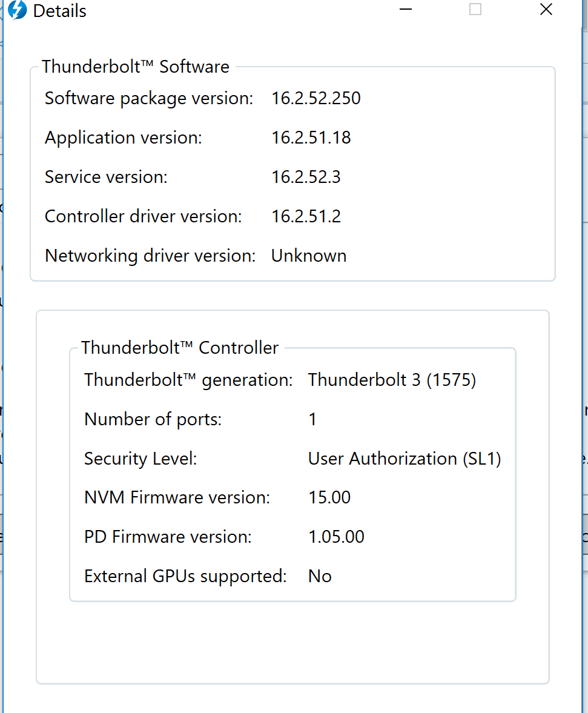Click the Number of ports value

coord(312,419)
